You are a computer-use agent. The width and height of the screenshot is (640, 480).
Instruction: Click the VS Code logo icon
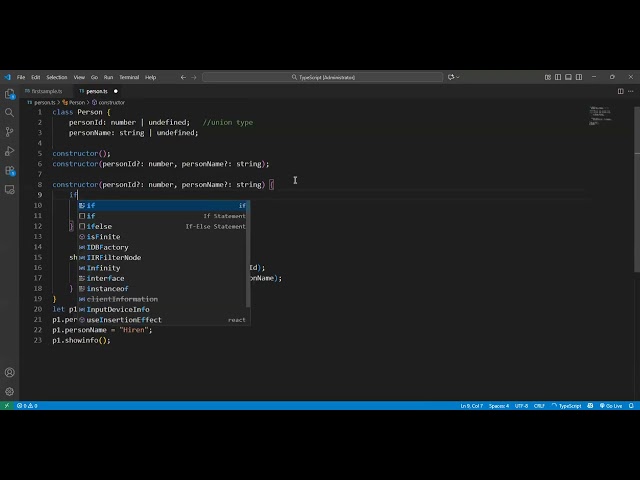click(x=7, y=77)
